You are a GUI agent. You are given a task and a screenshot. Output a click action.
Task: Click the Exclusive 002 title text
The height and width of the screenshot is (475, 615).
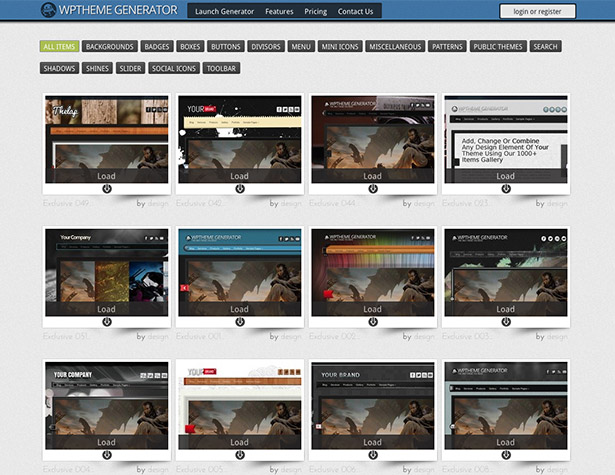[x=333, y=336]
